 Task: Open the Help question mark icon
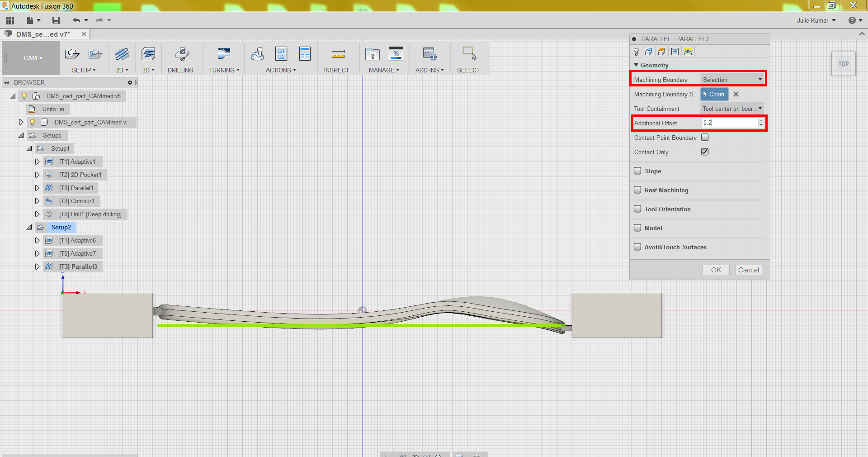coord(852,20)
